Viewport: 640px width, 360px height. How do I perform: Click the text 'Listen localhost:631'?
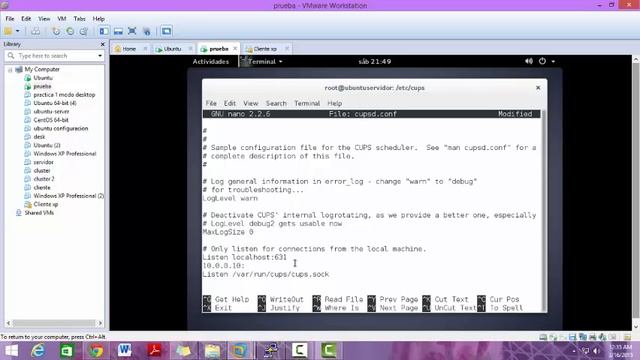click(x=245, y=257)
